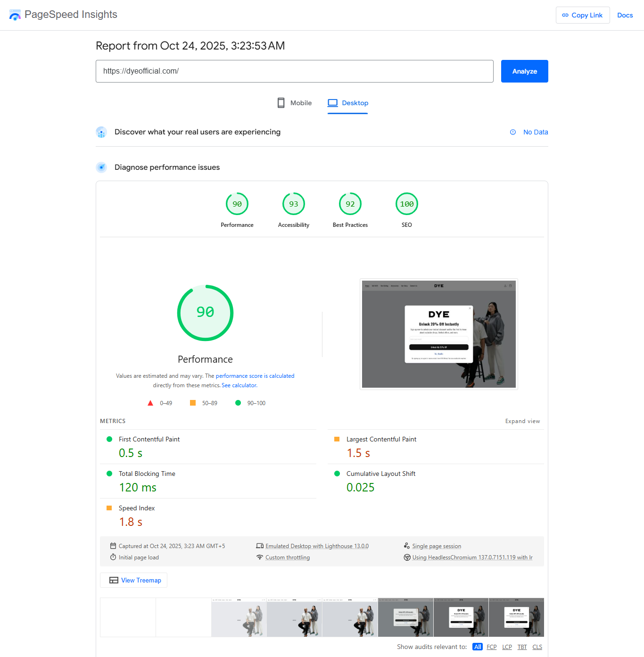Click the PageSpeed Insights logo icon
This screenshot has width=644, height=657.
15,15
